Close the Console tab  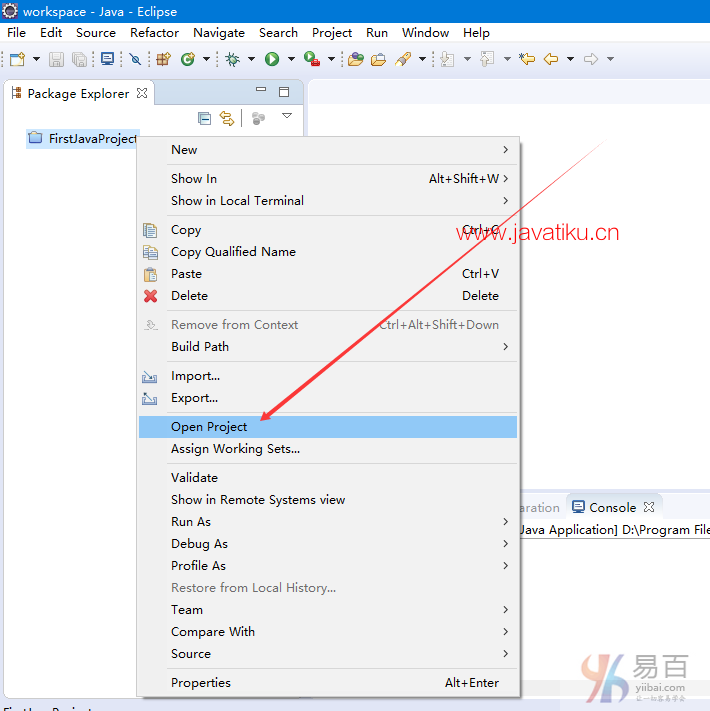(x=649, y=507)
